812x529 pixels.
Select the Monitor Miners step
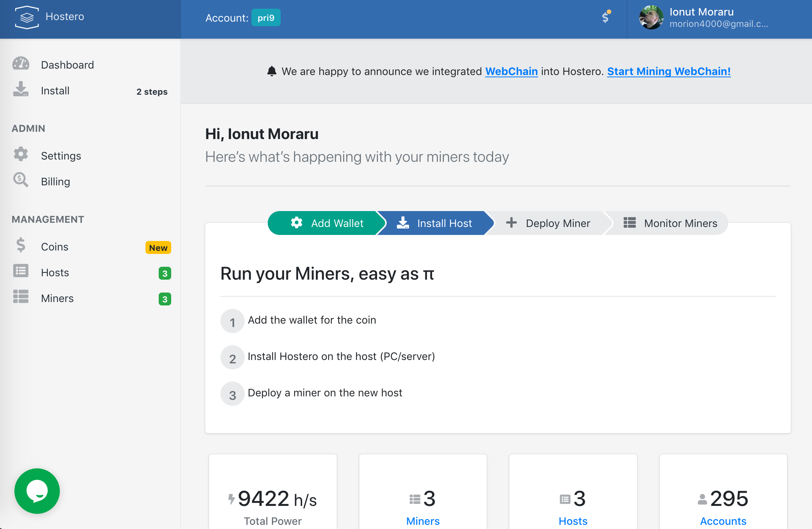point(670,223)
